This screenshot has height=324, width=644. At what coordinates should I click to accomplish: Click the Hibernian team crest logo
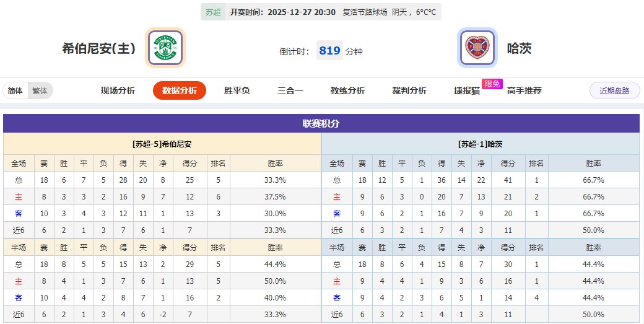(165, 48)
